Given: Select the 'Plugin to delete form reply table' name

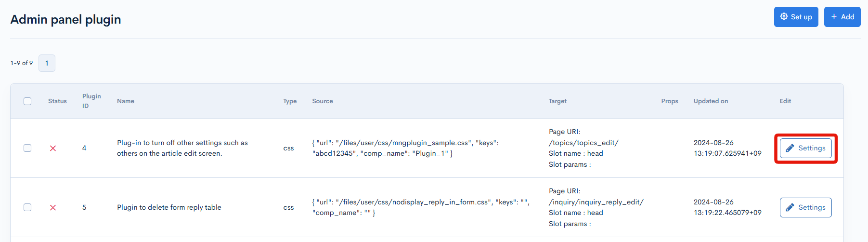Looking at the screenshot, I should [169, 207].
